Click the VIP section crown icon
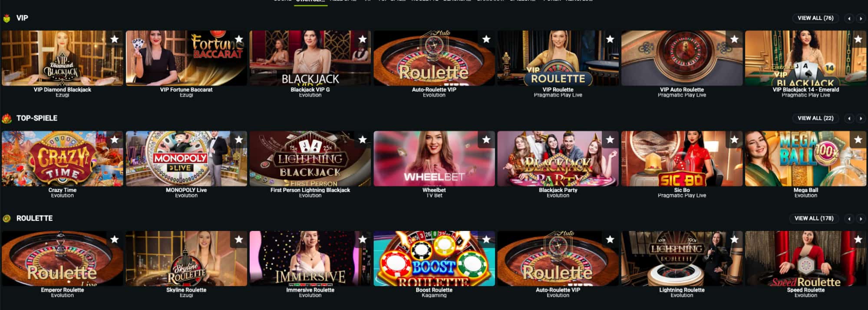The height and width of the screenshot is (310, 868). 7,18
